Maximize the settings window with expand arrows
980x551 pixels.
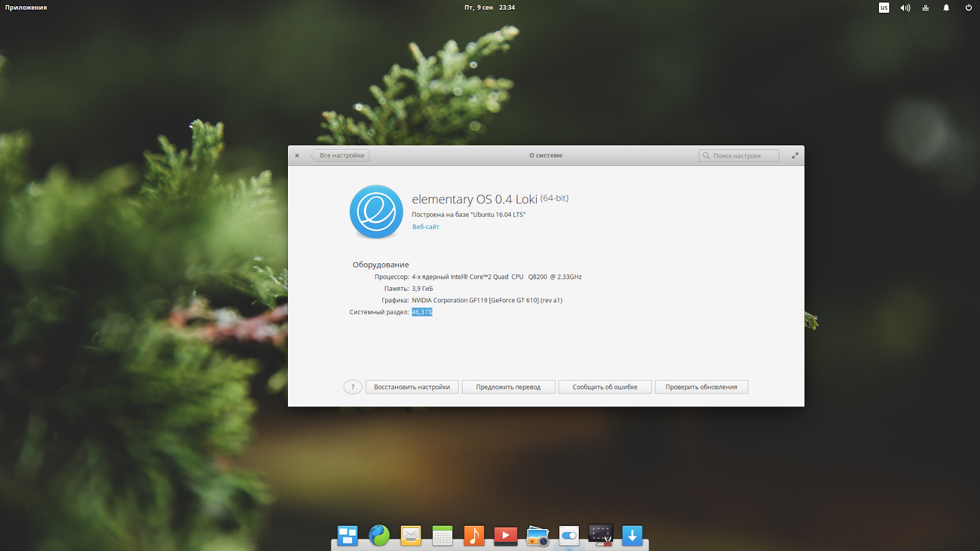point(795,156)
